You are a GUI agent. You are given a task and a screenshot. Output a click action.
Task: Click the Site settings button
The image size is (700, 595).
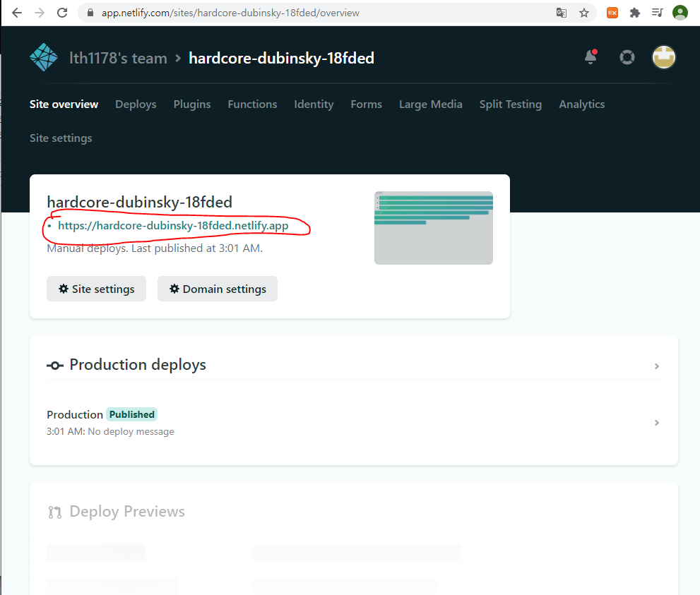click(x=97, y=289)
